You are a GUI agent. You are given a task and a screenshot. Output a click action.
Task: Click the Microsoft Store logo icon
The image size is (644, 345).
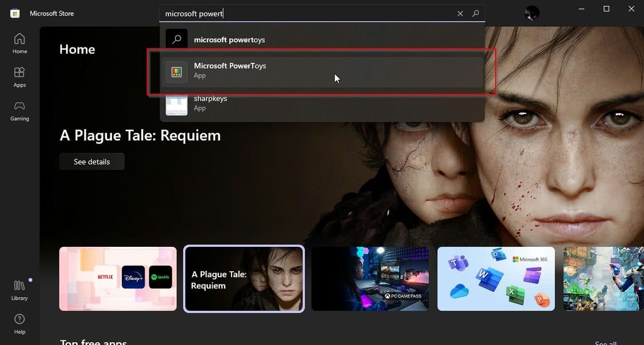(15, 13)
